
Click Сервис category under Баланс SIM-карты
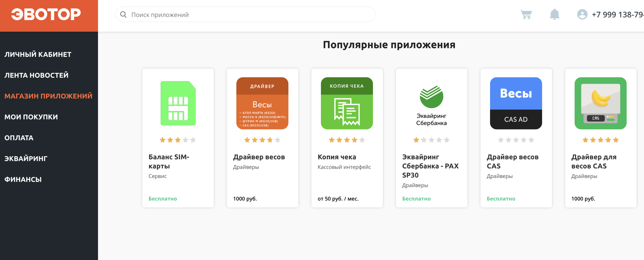tap(158, 176)
